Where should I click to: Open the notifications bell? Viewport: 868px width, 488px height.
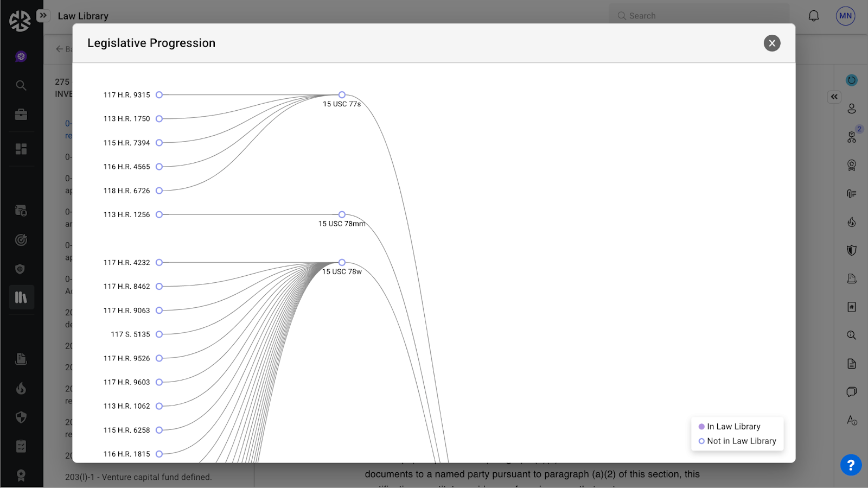813,16
